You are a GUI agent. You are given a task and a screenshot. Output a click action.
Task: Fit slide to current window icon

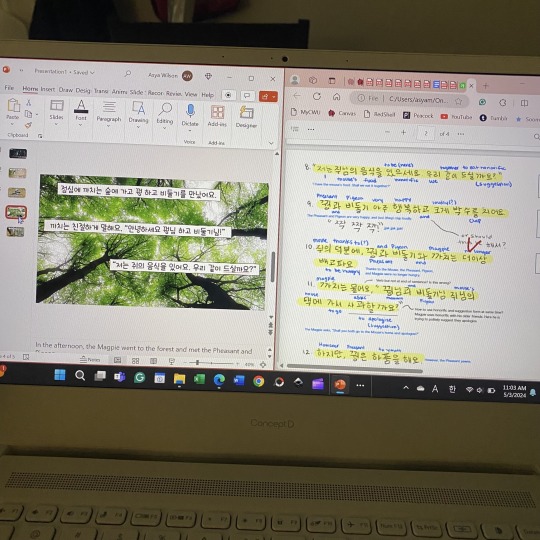click(263, 364)
